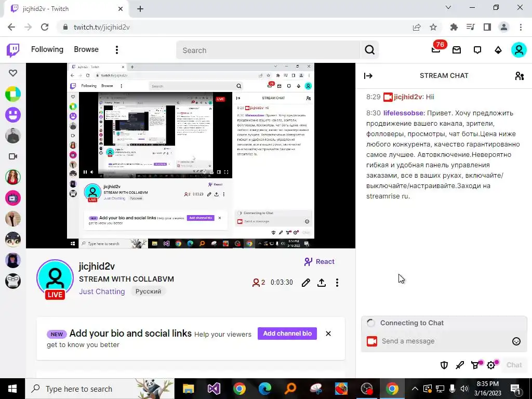The width and height of the screenshot is (532, 399).
Task: Open Microsoft Edge from the taskbar
Action: tap(264, 389)
